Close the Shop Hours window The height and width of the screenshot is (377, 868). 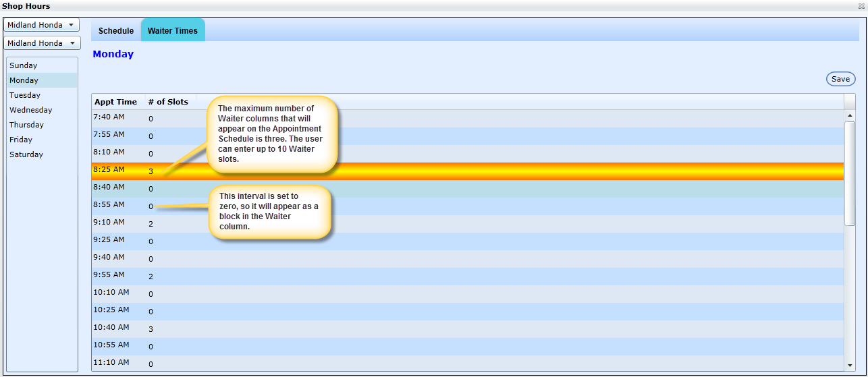point(862,6)
